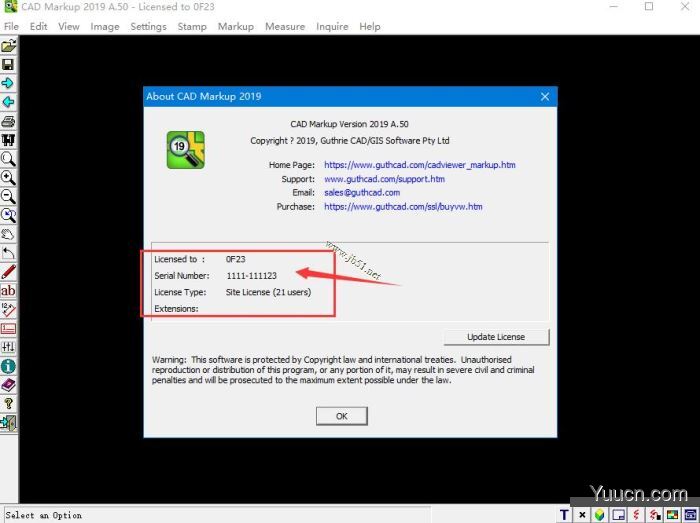Viewport: 700px width, 523px height.
Task: Click the bold T status bar icon
Action: point(564,515)
